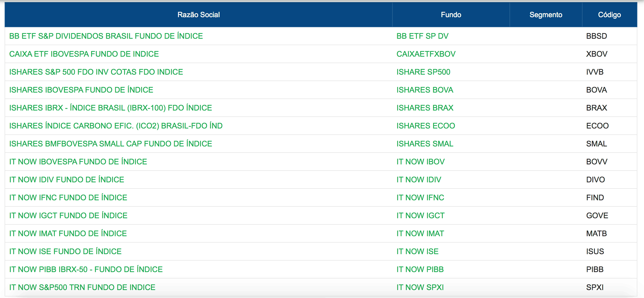Click CAIXAETFXBOV fund link
Viewport: 644px width, 298px height.
[426, 54]
